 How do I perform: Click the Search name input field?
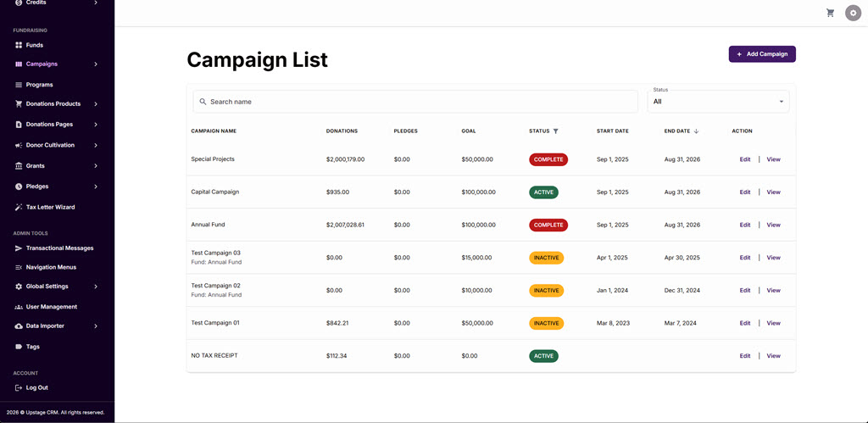tap(415, 102)
